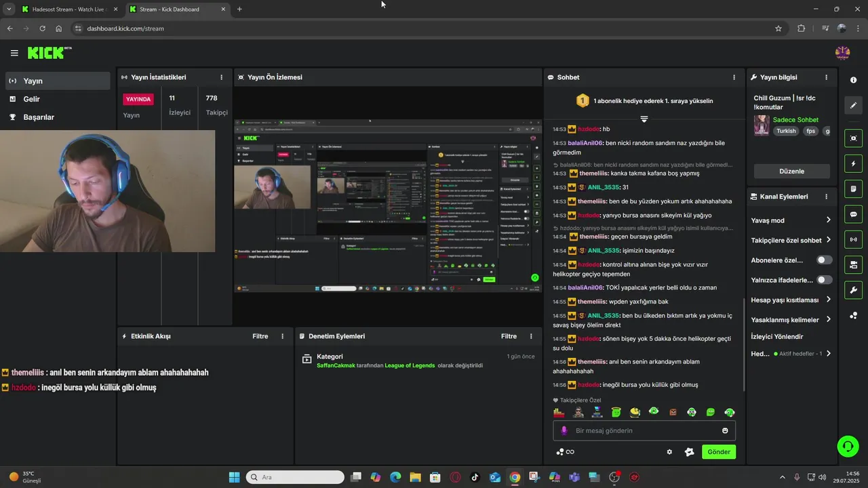Open Kanal Eylemleri panel three-dot menu

[x=826, y=197]
